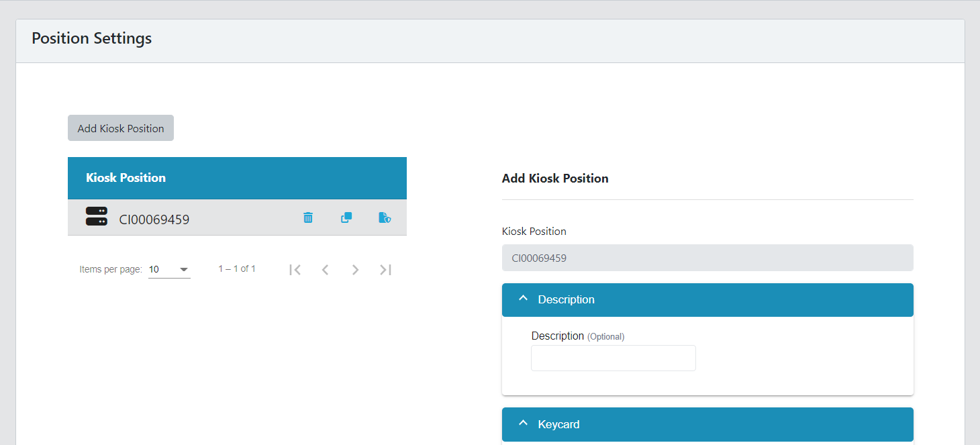Delete kiosk position CI00069459 with trash icon
Image resolution: width=980 pixels, height=445 pixels.
[308, 217]
